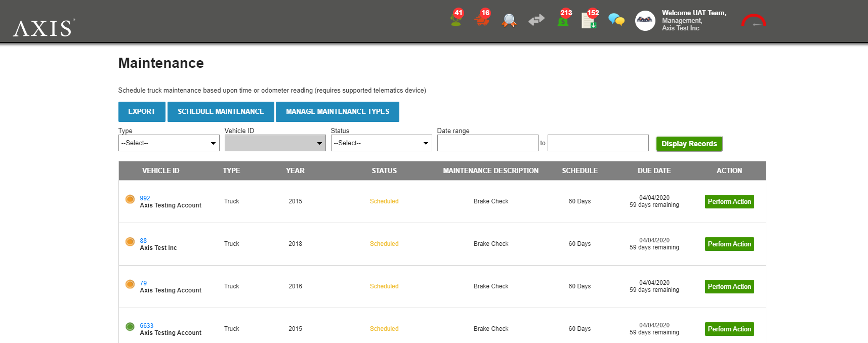
Task: Open the orange fast-delivery truck icon
Action: 482,20
